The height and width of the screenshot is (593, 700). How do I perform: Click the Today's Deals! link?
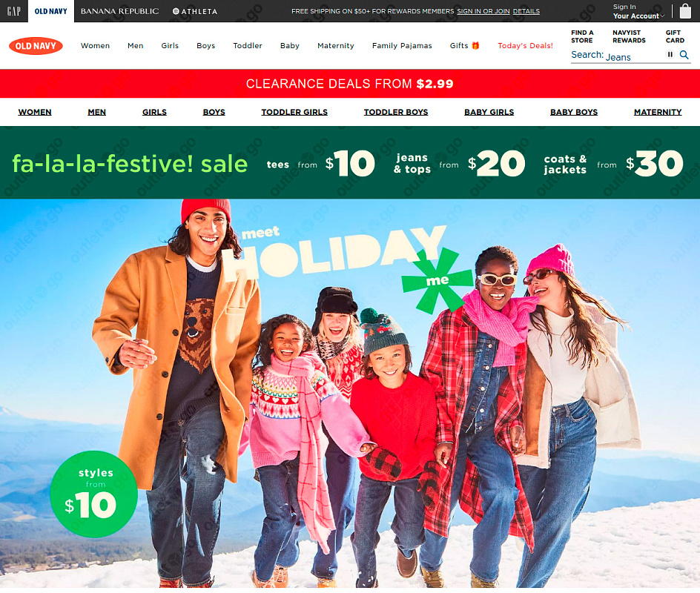pos(525,45)
